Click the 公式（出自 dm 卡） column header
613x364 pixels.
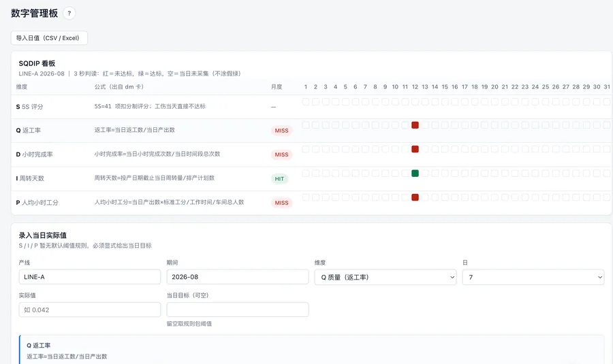[119, 86]
